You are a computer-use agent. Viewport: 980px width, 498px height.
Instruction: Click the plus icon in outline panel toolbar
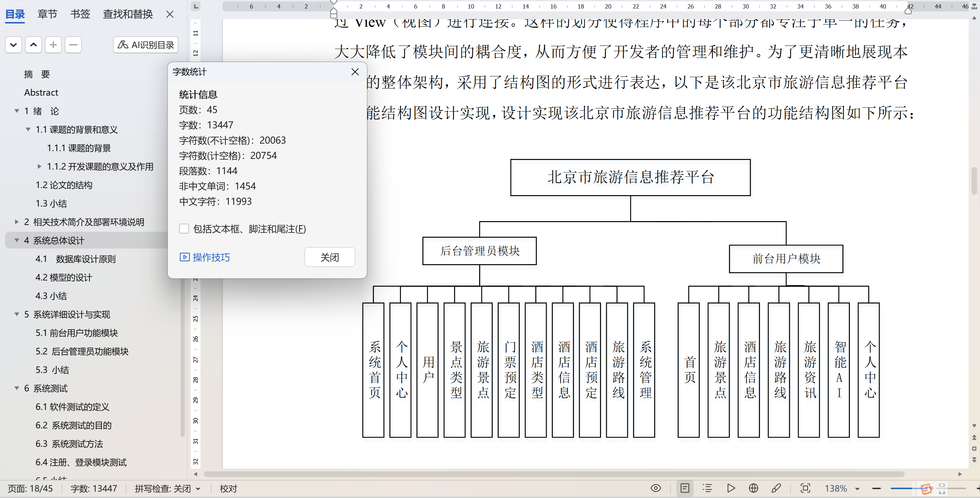(53, 45)
